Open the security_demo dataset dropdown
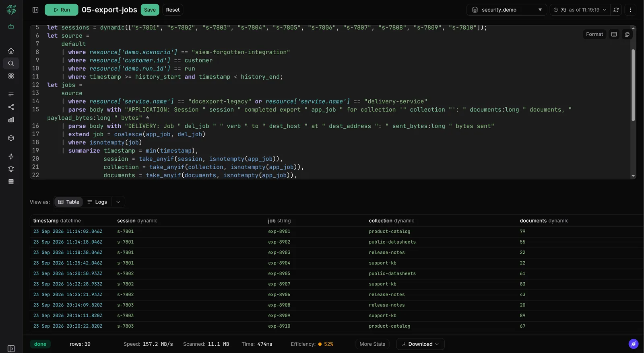 (507, 10)
